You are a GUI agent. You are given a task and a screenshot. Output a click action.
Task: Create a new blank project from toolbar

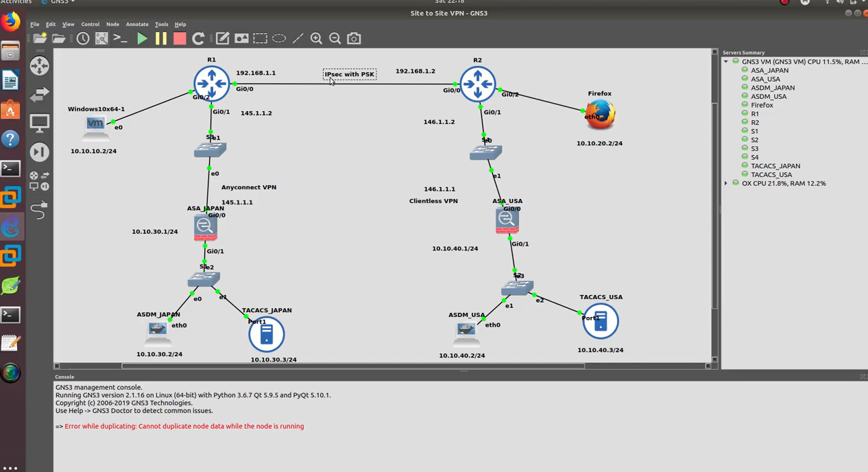click(40, 38)
